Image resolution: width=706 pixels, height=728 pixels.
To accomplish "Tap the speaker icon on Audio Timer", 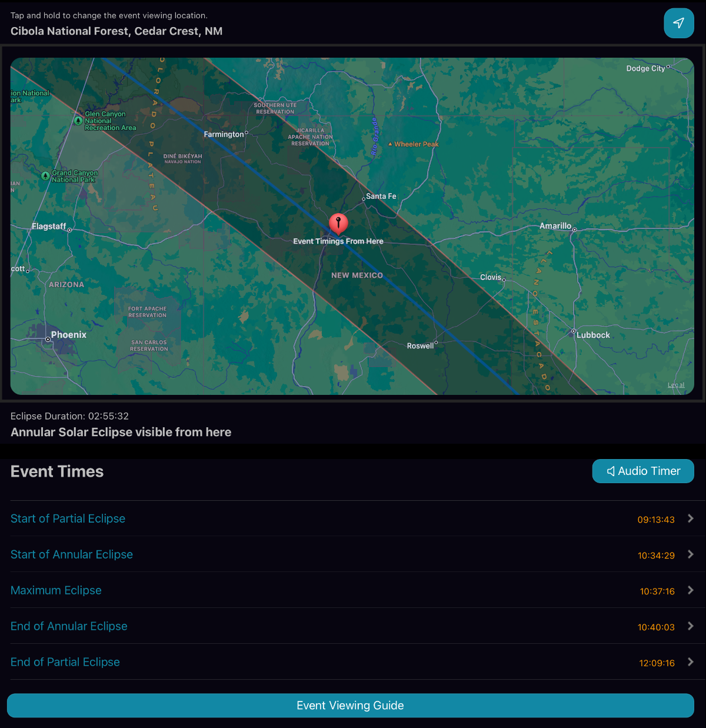I will click(611, 471).
